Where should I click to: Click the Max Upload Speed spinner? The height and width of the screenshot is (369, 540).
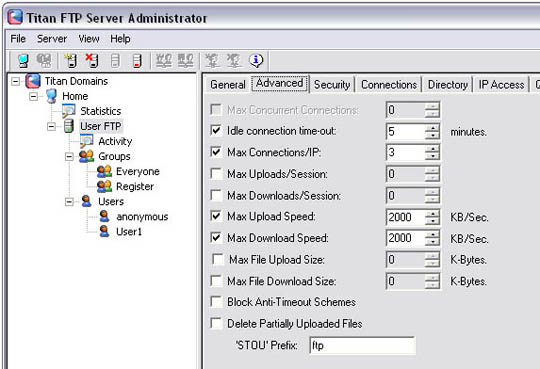432,217
